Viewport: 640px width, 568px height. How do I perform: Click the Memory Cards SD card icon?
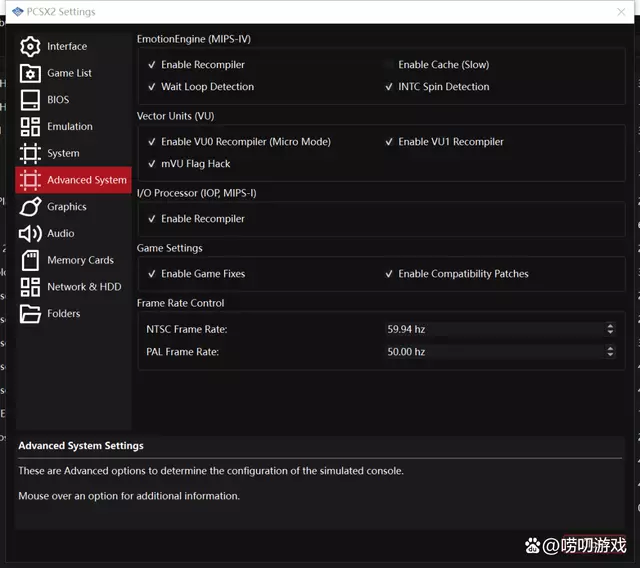coord(30,260)
